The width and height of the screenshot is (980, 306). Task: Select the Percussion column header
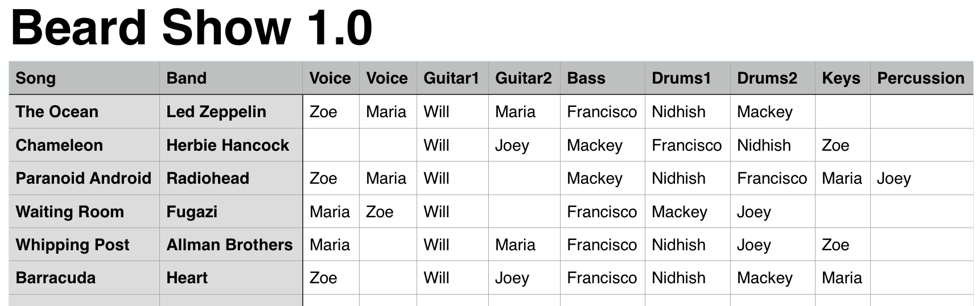point(921,78)
